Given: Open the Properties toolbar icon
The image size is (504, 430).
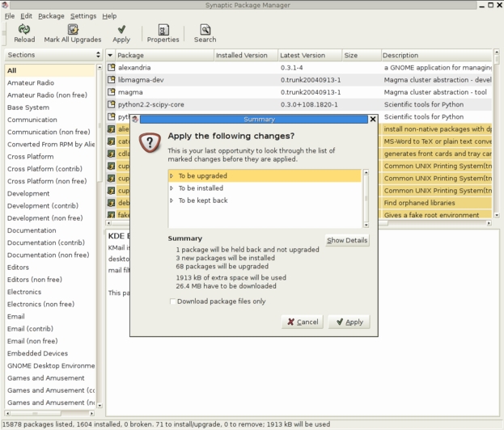Looking at the screenshot, I should point(163,29).
